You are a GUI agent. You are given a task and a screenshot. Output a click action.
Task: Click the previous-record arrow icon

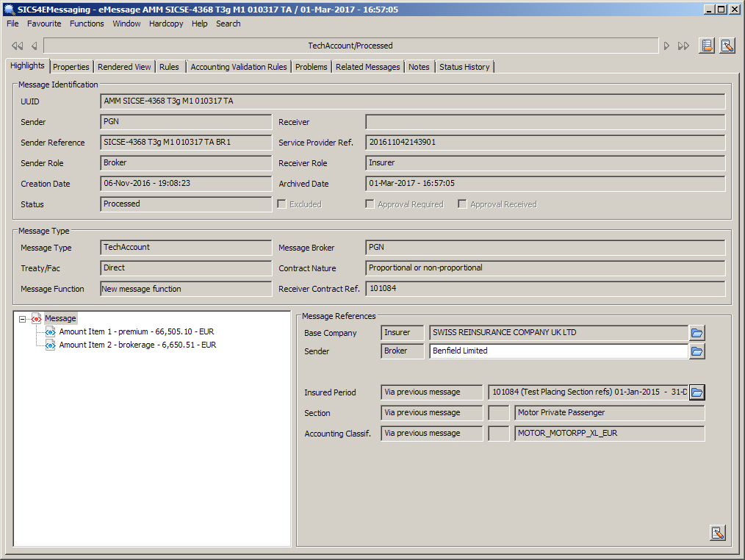coord(34,46)
